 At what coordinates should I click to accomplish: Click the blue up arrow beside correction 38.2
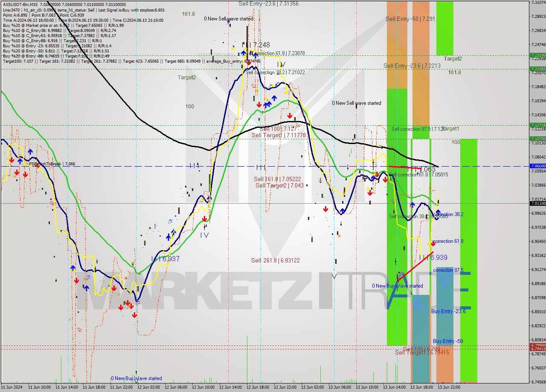[x=438, y=212]
